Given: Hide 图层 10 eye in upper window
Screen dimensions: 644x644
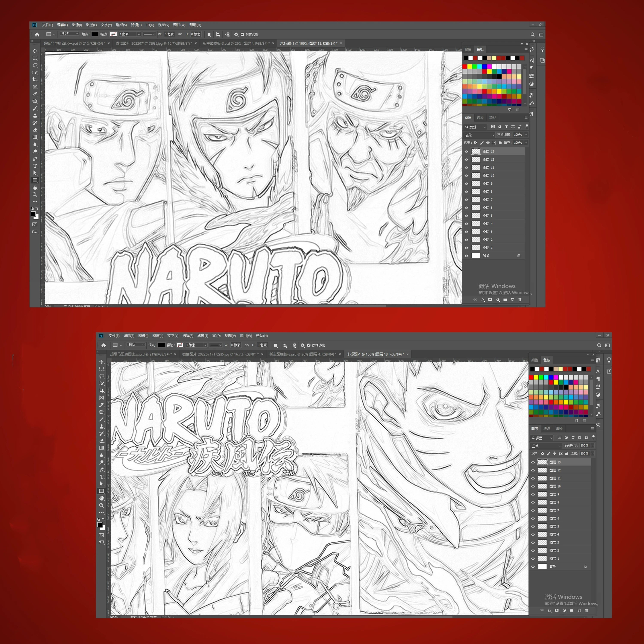Looking at the screenshot, I should 467,176.
